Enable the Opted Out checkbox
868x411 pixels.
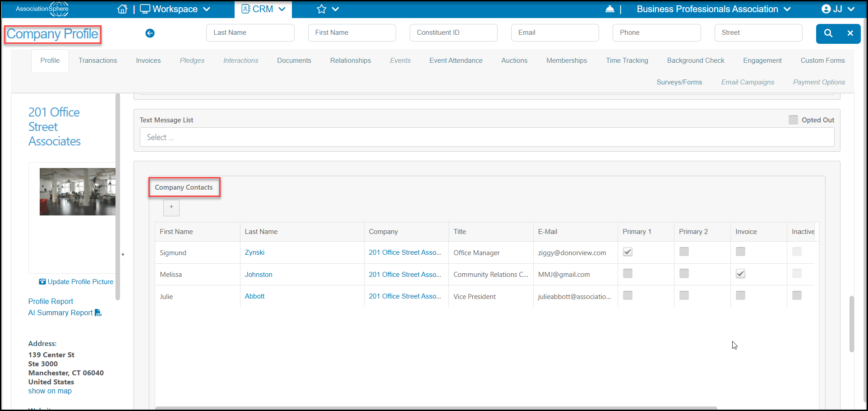click(793, 120)
